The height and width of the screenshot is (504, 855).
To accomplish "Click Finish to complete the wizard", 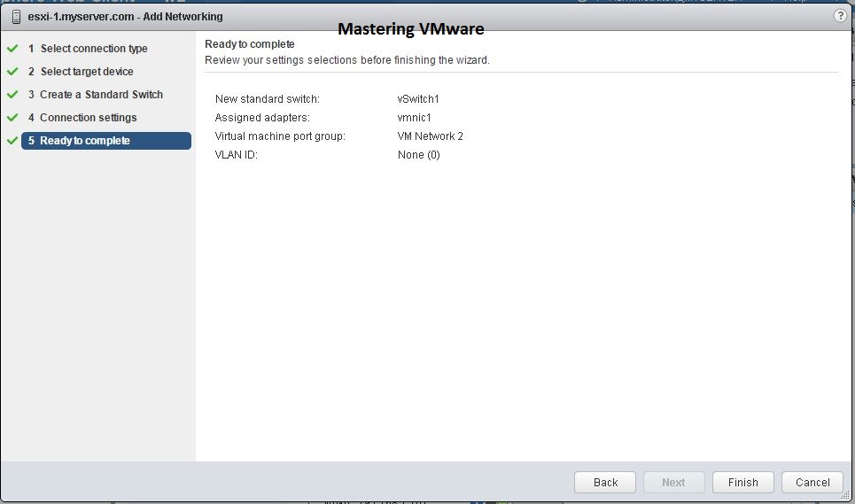I will pyautogui.click(x=743, y=482).
